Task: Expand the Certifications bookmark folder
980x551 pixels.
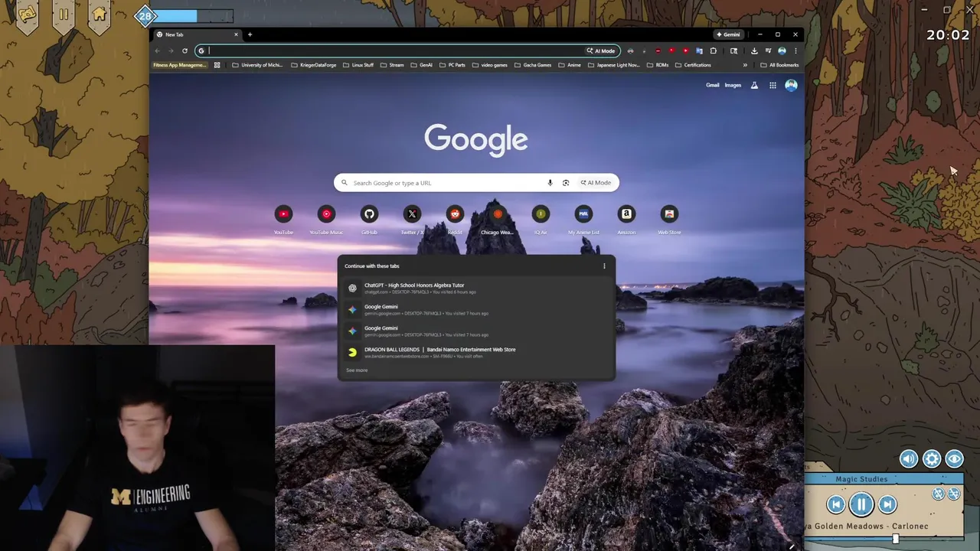Action: pos(693,65)
